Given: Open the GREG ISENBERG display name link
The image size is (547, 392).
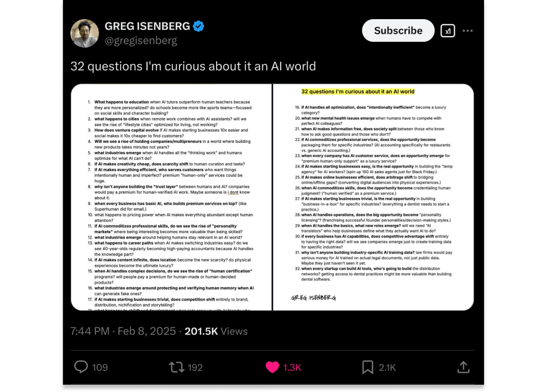Looking at the screenshot, I should pos(147,26).
